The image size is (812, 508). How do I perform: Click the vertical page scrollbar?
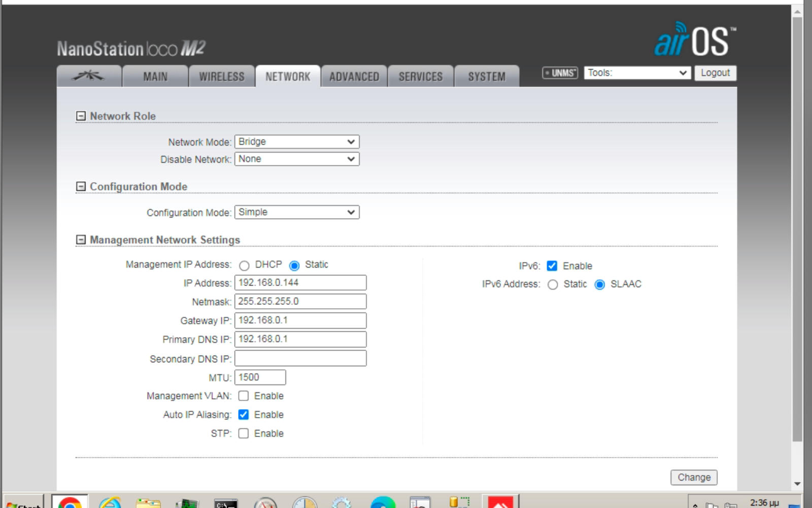797,228
